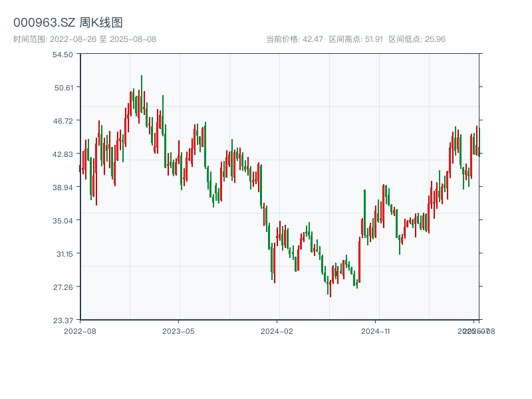Click the 2024-02 x-axis date label
The height and width of the screenshot is (399, 532).
(277, 331)
